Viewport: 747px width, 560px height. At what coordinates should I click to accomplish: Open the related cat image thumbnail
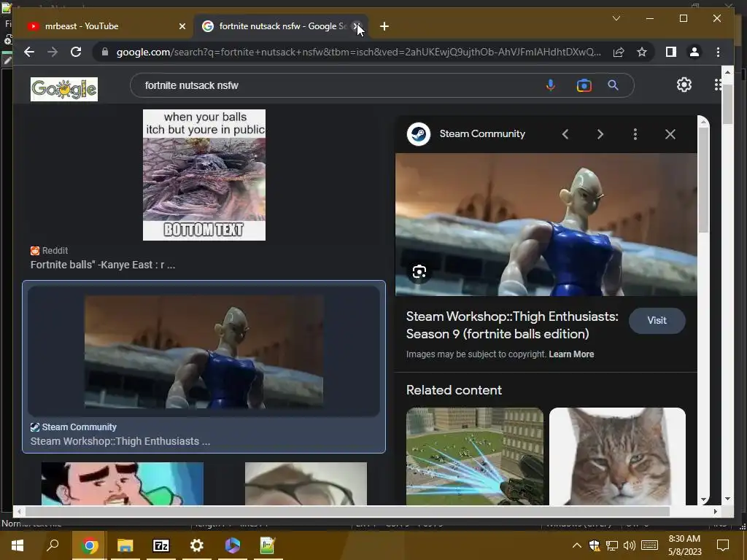pos(617,456)
